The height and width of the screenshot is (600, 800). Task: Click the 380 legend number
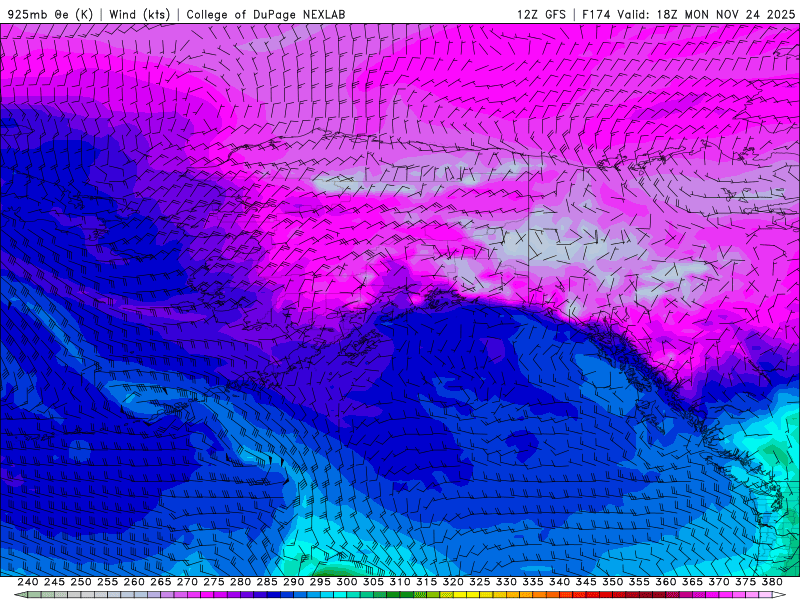pyautogui.click(x=772, y=582)
